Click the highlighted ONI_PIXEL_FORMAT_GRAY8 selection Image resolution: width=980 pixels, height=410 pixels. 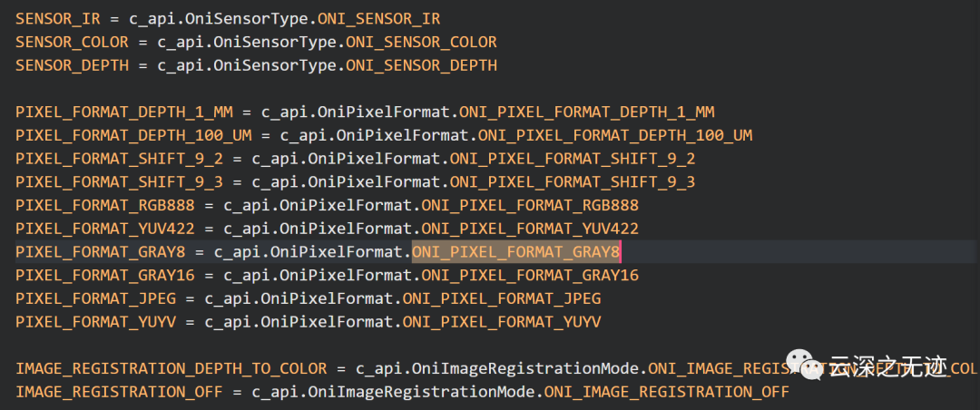pos(515,252)
